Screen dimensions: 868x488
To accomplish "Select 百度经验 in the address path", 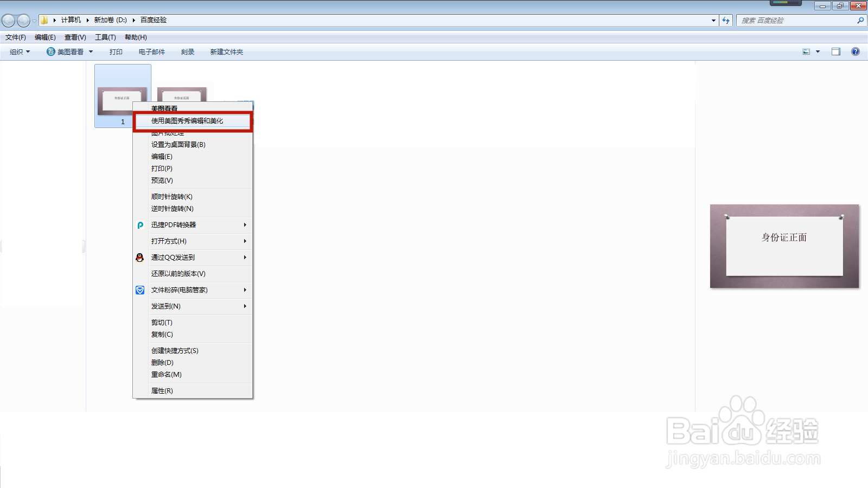I will [154, 20].
